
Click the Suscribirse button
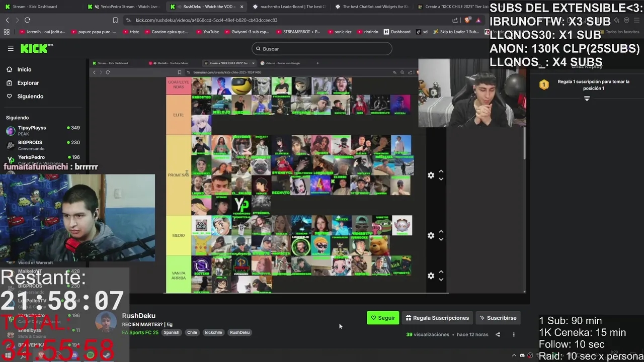tap(498, 318)
